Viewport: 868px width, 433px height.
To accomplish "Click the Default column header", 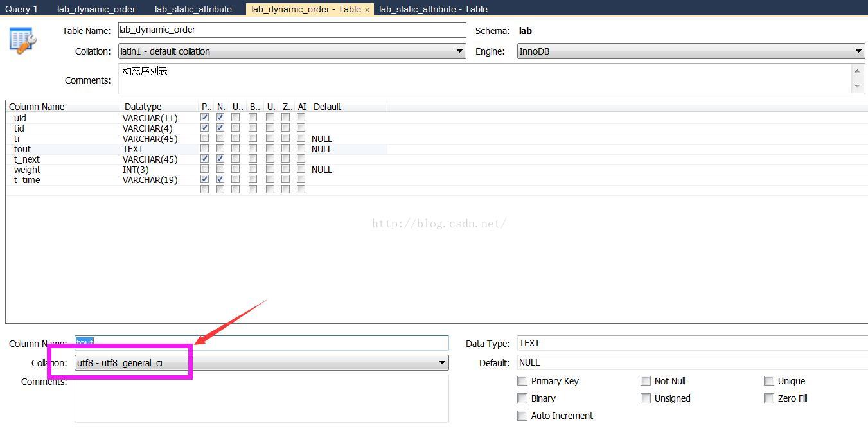I will click(x=327, y=107).
